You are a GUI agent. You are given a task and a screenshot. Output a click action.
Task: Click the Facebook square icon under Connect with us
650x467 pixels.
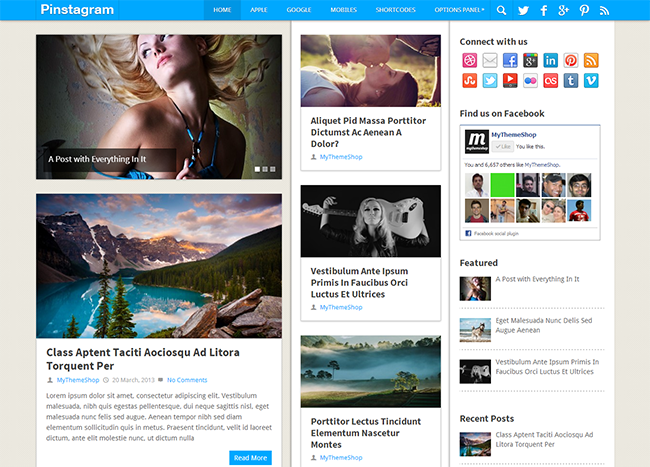pos(510,60)
